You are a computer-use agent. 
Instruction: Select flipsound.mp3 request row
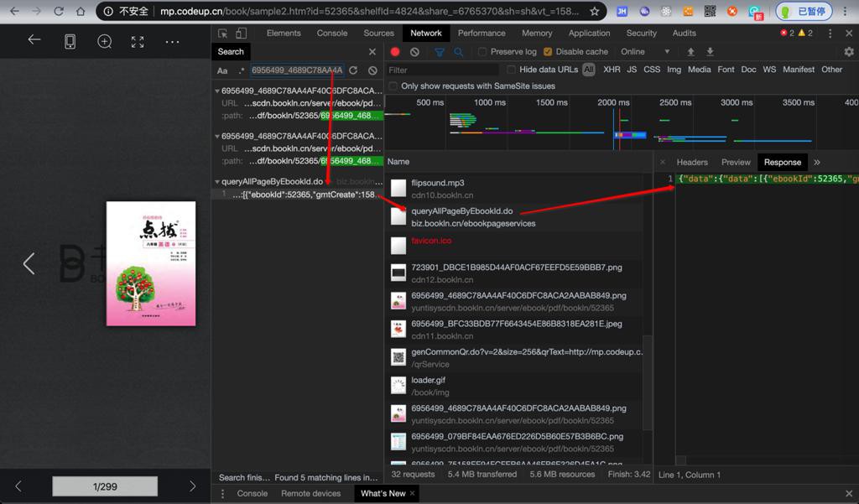[515, 189]
